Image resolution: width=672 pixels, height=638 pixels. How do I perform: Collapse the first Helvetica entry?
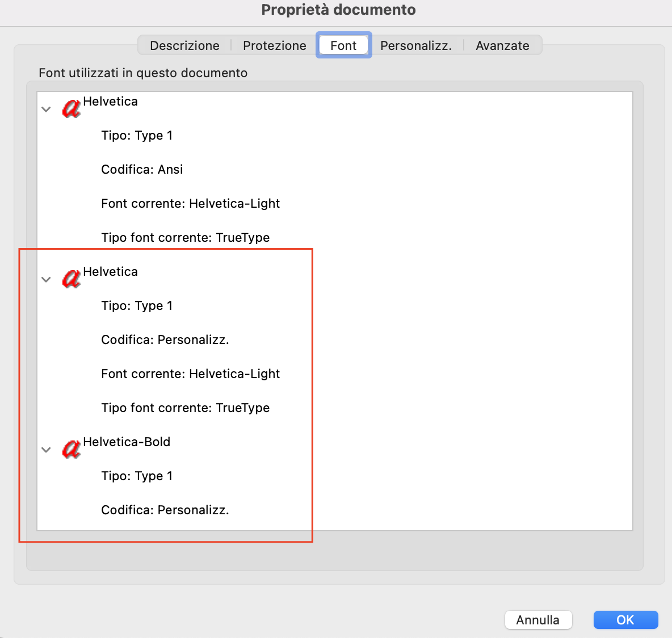pos(46,109)
